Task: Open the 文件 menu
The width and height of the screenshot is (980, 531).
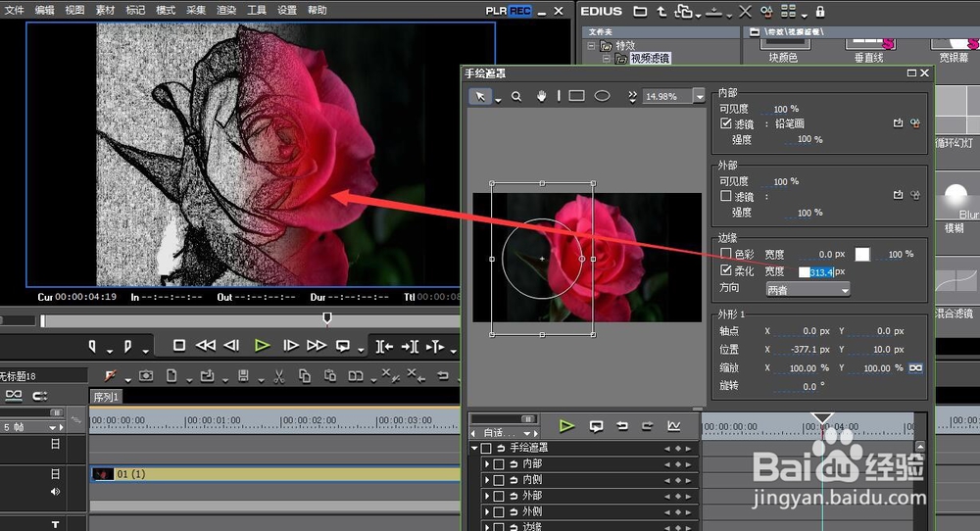Action: (x=14, y=10)
